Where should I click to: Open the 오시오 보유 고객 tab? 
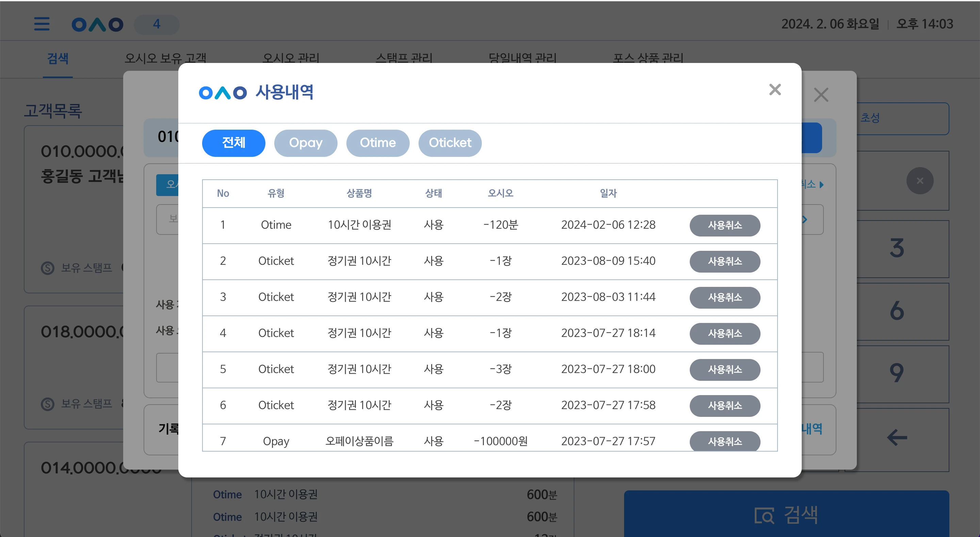tap(165, 58)
